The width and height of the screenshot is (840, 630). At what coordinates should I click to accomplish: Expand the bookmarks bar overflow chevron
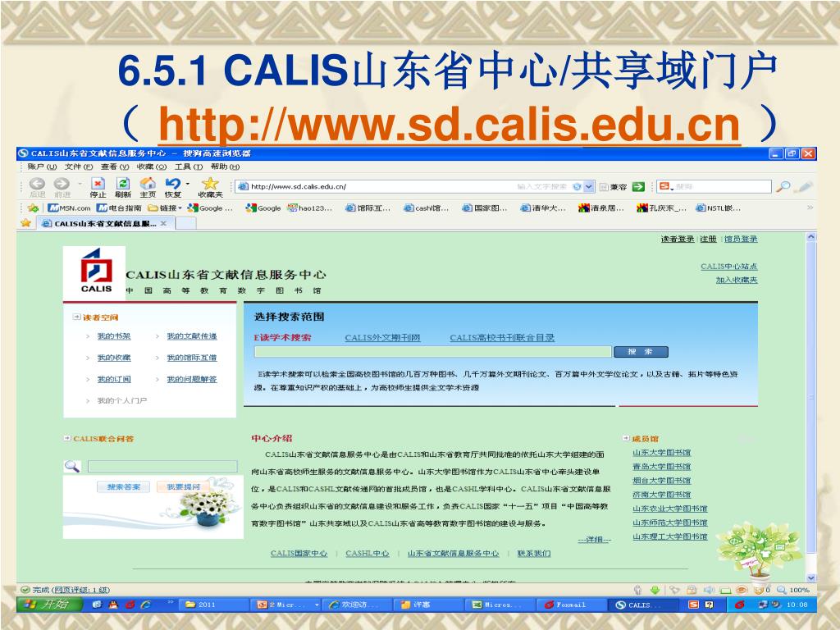pos(810,208)
